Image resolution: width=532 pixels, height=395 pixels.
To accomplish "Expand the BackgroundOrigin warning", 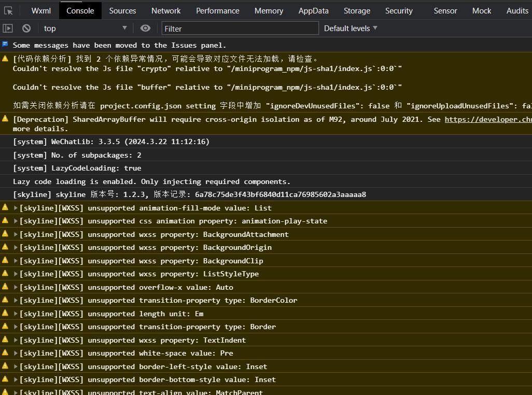I will point(15,247).
